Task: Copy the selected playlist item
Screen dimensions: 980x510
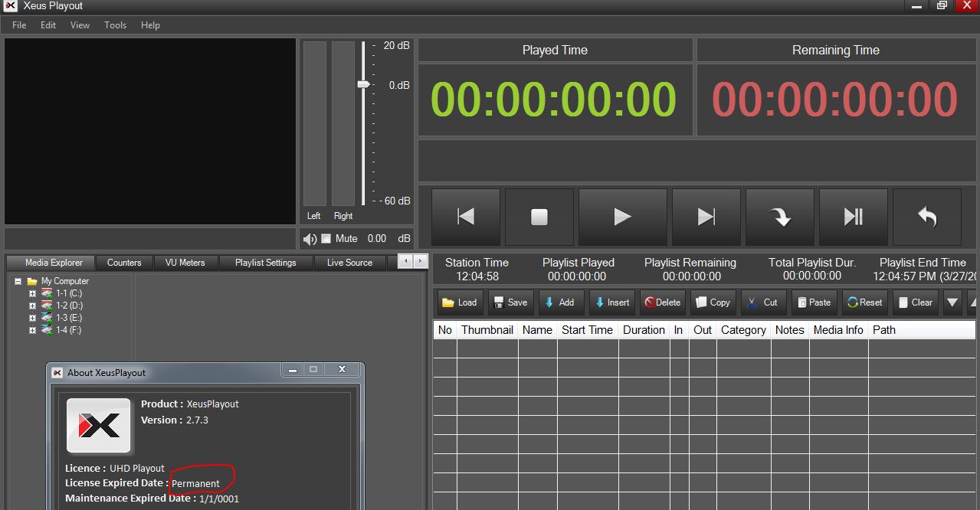Action: [x=713, y=302]
